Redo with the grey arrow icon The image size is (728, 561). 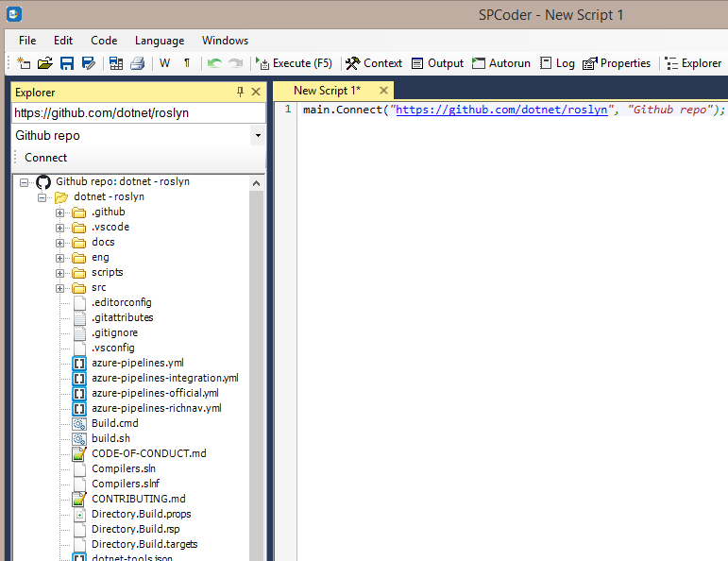click(x=236, y=62)
